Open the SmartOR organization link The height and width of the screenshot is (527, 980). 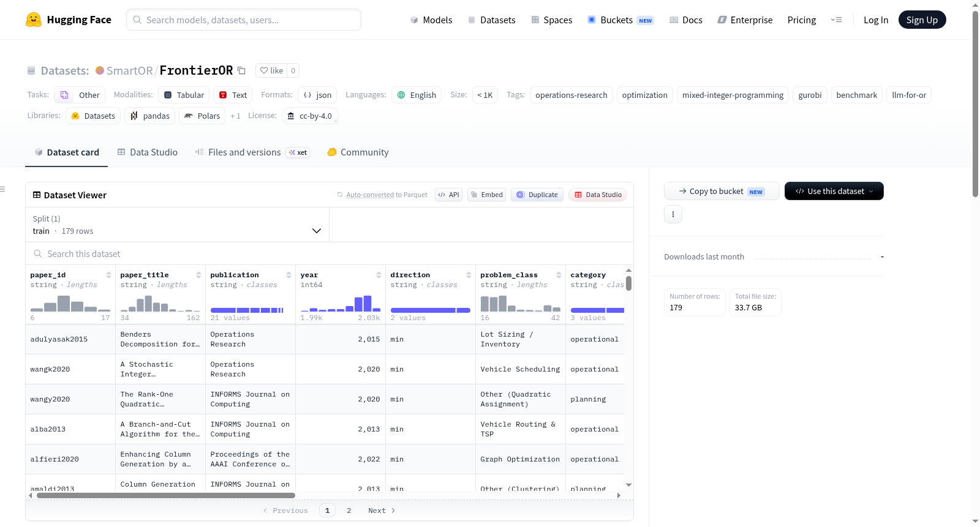point(129,70)
